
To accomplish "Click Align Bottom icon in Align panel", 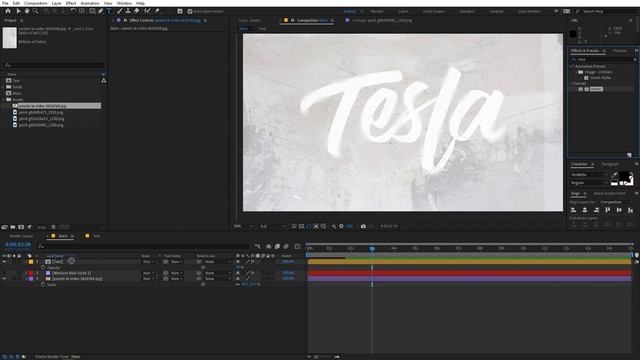I will tap(631, 210).
